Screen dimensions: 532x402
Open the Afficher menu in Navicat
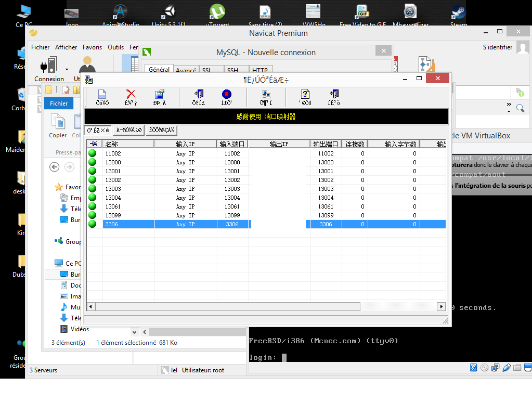tap(66, 47)
